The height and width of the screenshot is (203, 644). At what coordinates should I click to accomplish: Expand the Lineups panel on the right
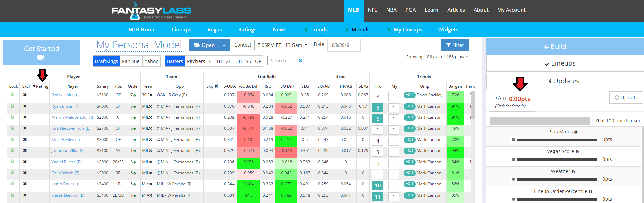click(x=565, y=63)
